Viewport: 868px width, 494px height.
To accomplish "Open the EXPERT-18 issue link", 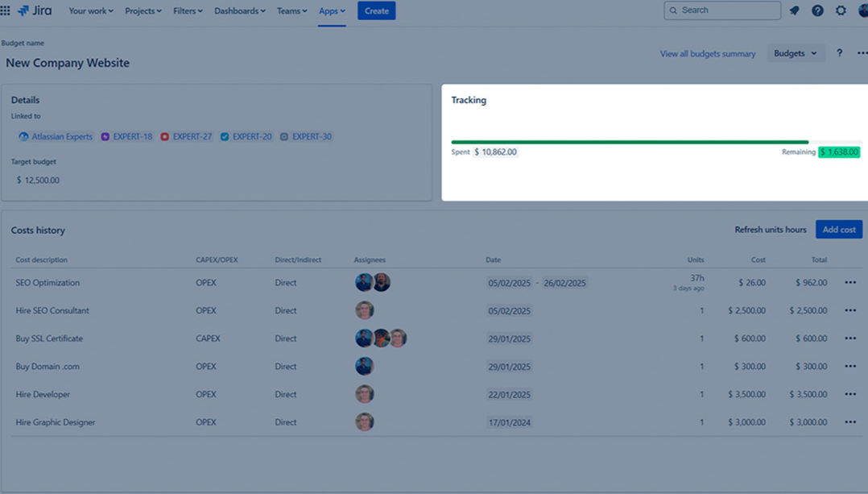I will pyautogui.click(x=133, y=136).
